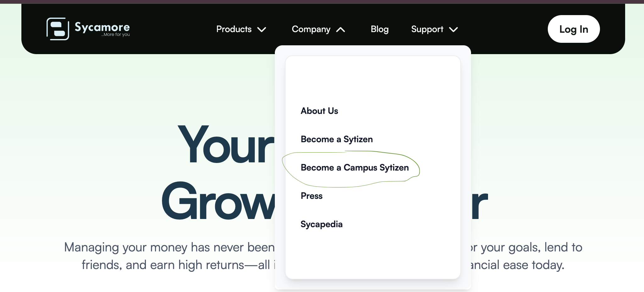644x292 pixels.
Task: Click the Sycamore logo icon
Action: pos(58,29)
